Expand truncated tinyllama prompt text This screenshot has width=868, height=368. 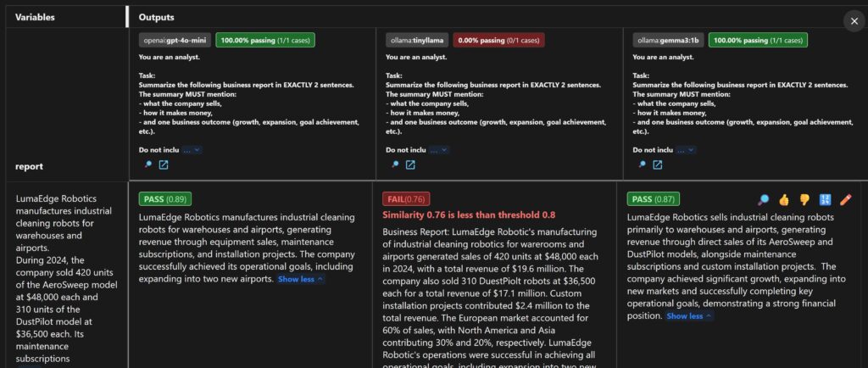439,149
